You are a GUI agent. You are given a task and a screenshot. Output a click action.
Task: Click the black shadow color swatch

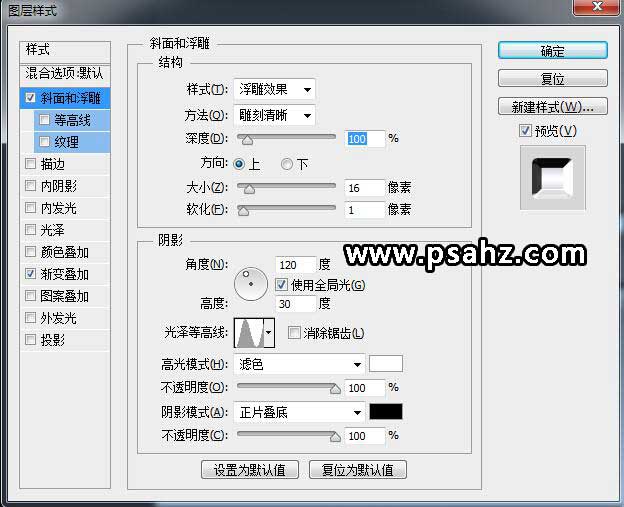(385, 411)
